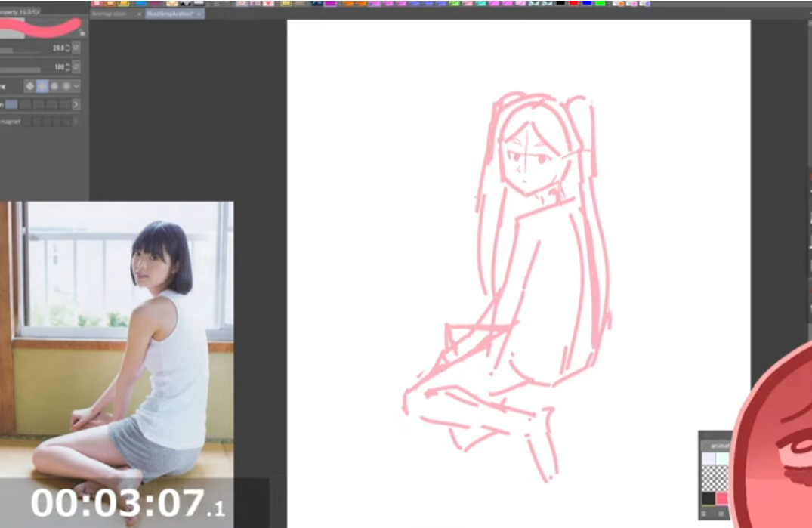Click the solid magenta square toolbar icon
Screen dimensions: 812x528
[330, 2]
